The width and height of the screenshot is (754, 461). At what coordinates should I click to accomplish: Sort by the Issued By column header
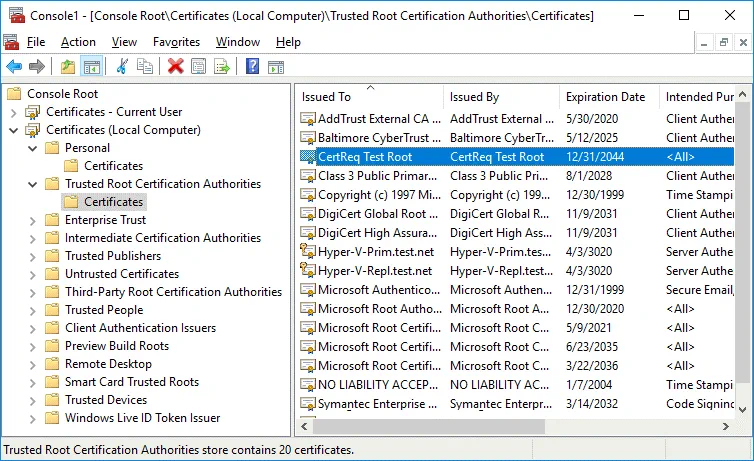474,97
